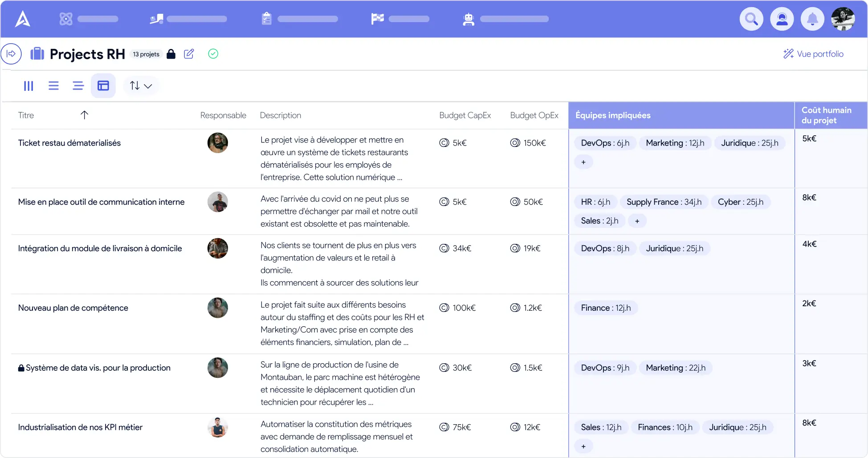Click the 13 projets badge
868x458 pixels.
(x=146, y=54)
